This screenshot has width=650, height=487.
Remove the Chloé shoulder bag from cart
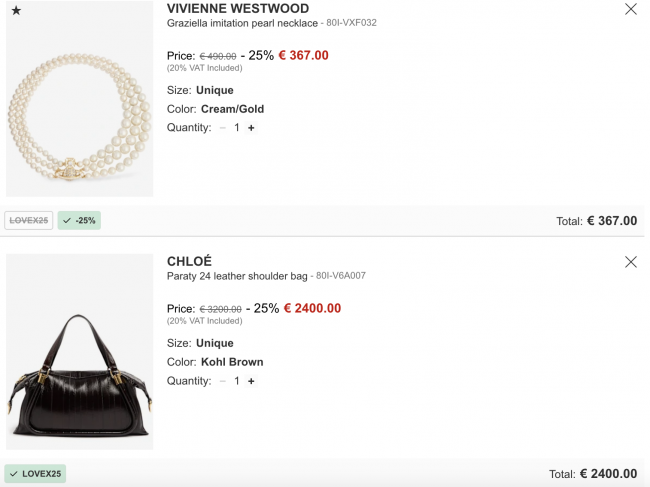coord(631,262)
